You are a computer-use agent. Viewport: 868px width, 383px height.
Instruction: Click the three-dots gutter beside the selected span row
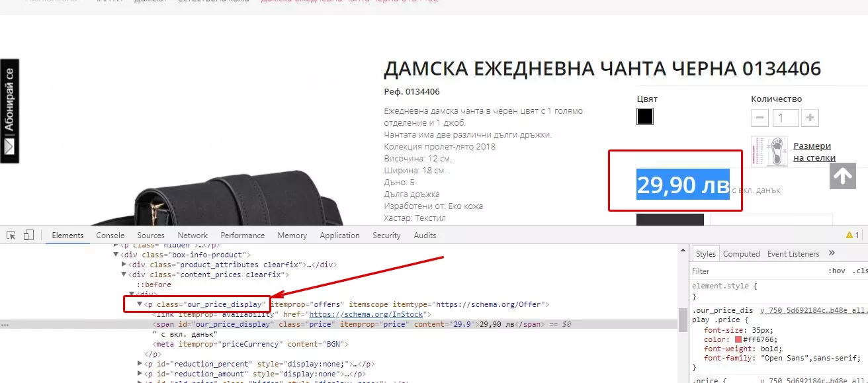pos(5,325)
